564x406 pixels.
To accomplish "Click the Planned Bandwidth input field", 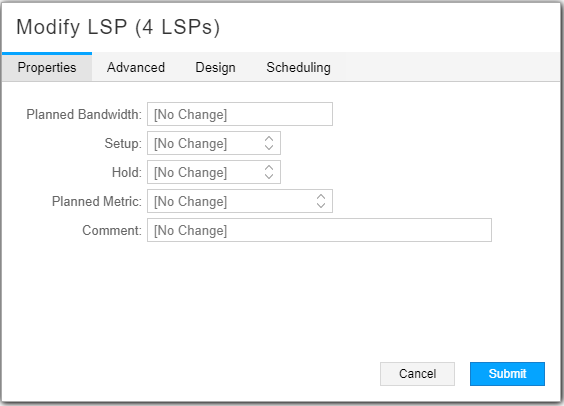I will (x=240, y=114).
